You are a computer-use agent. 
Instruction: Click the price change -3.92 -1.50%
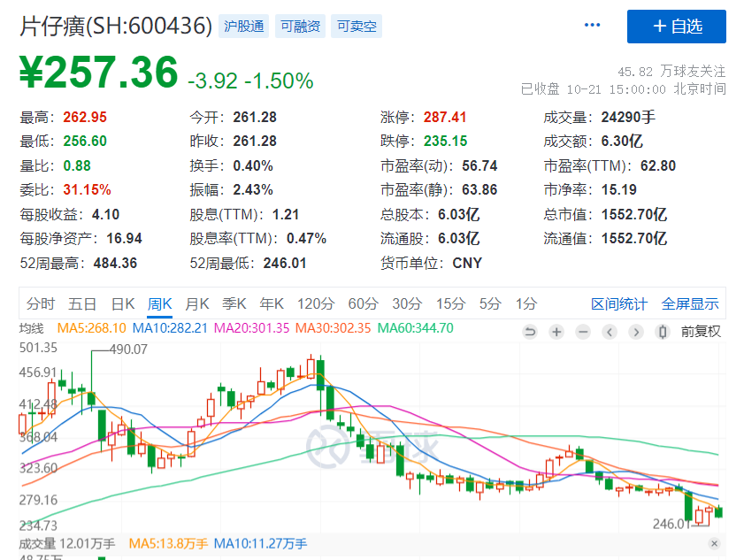[x=250, y=81]
